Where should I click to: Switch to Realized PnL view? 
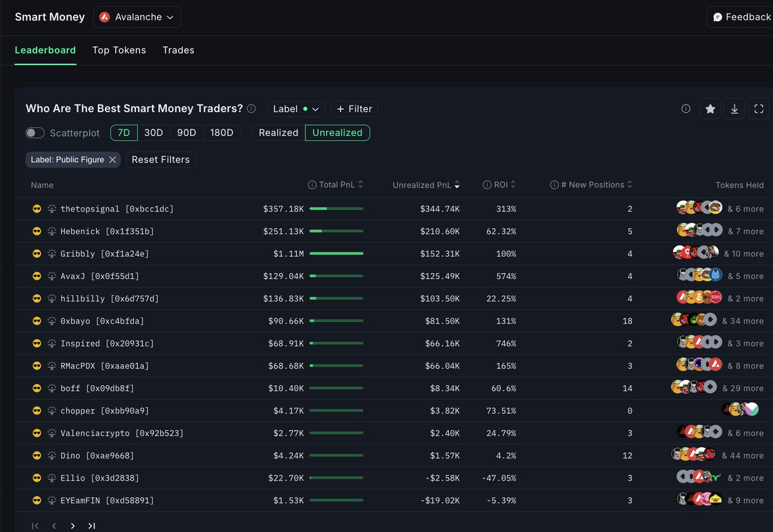point(278,133)
